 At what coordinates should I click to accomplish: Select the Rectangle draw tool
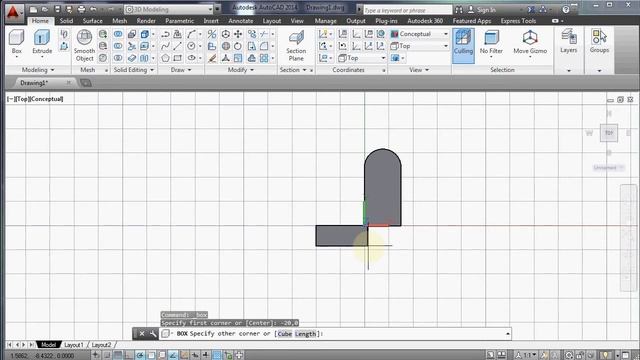178,58
